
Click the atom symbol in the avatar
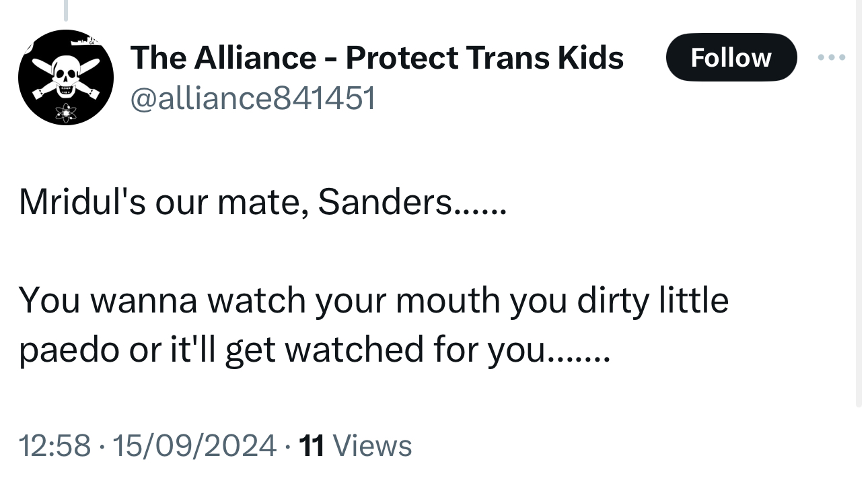65,112
